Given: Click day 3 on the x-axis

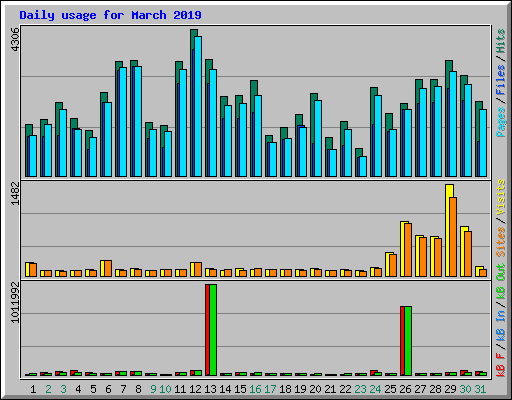Looking at the screenshot, I should click(x=63, y=389).
